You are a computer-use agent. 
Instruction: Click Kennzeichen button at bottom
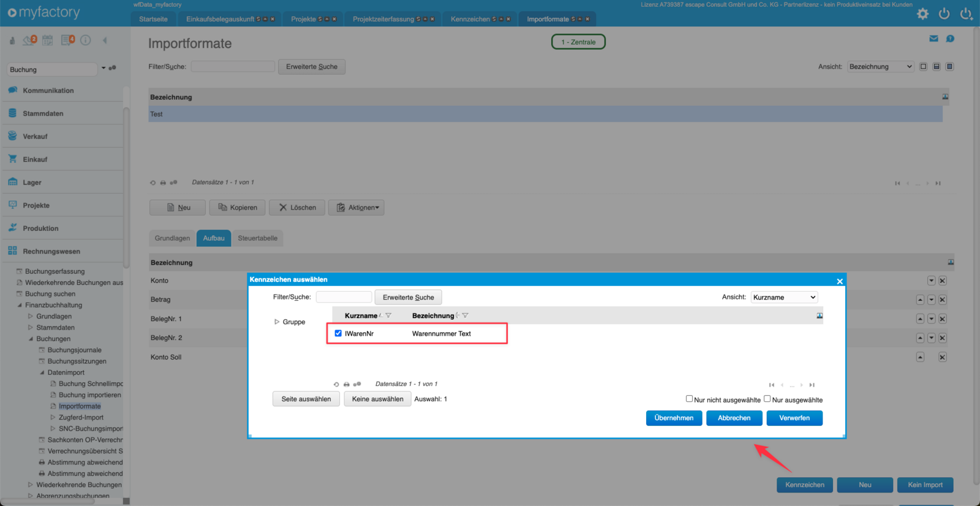coord(805,485)
